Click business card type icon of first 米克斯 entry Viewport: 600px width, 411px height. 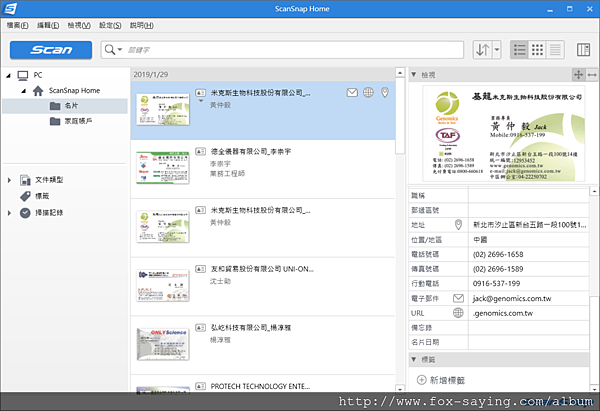tap(201, 93)
